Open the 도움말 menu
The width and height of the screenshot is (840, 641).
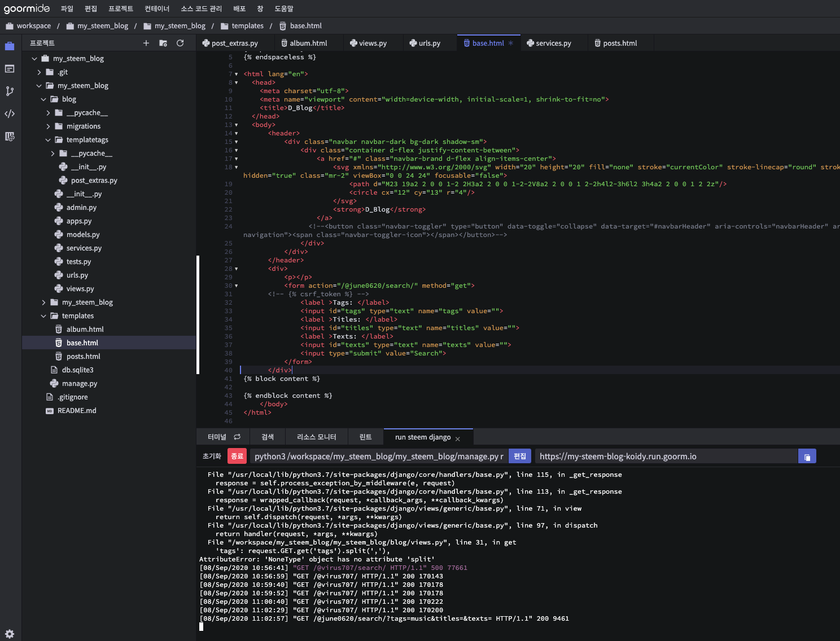pyautogui.click(x=284, y=8)
